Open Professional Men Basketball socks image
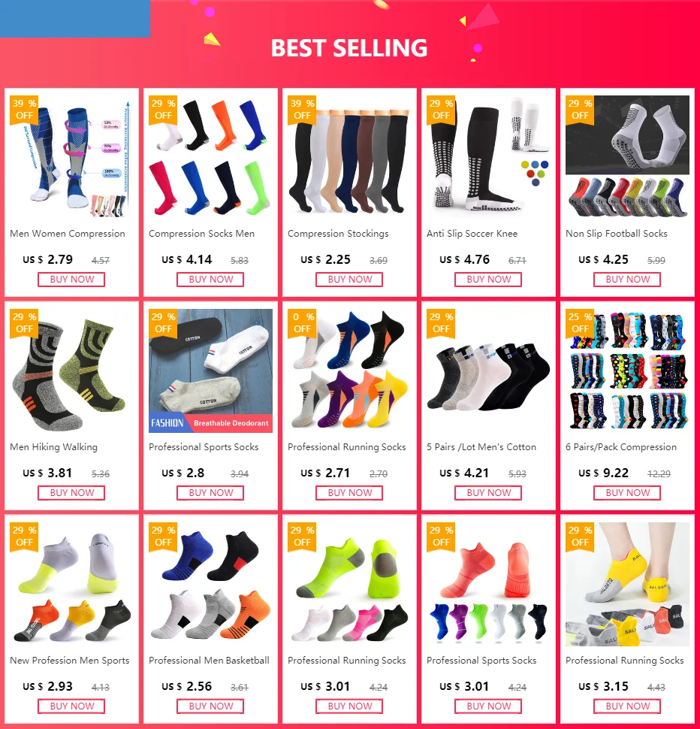Viewport: 700px width, 729px height. [x=210, y=585]
